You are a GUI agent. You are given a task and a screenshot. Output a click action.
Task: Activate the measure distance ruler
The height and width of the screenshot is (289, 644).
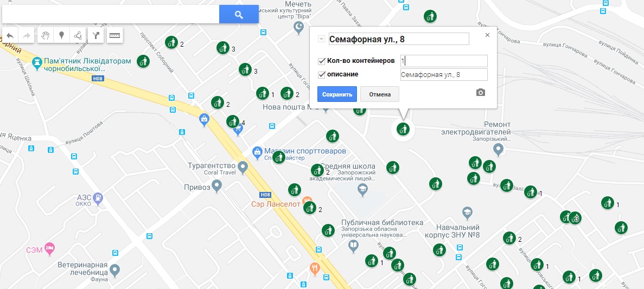point(115,36)
